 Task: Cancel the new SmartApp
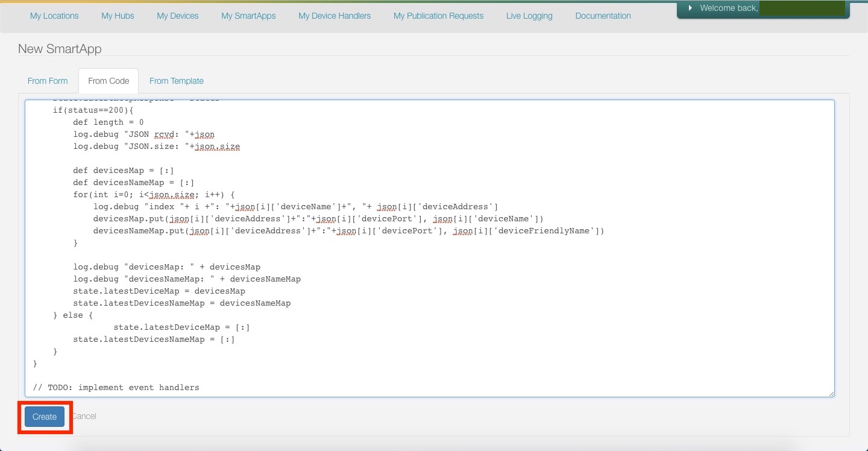pyautogui.click(x=84, y=417)
